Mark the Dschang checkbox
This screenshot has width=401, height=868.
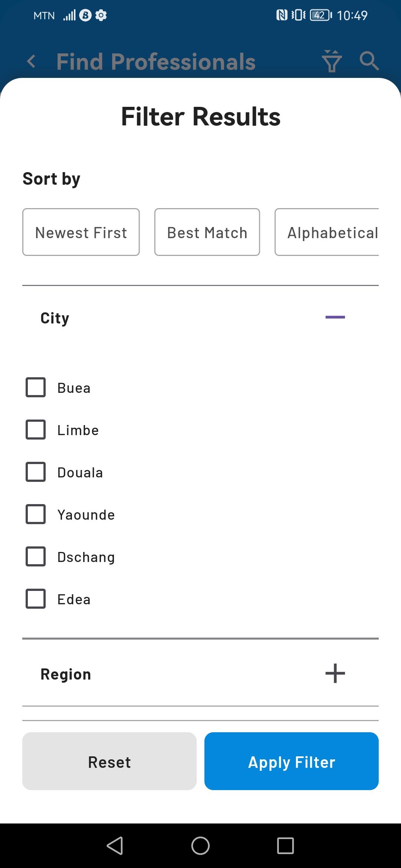(x=36, y=556)
